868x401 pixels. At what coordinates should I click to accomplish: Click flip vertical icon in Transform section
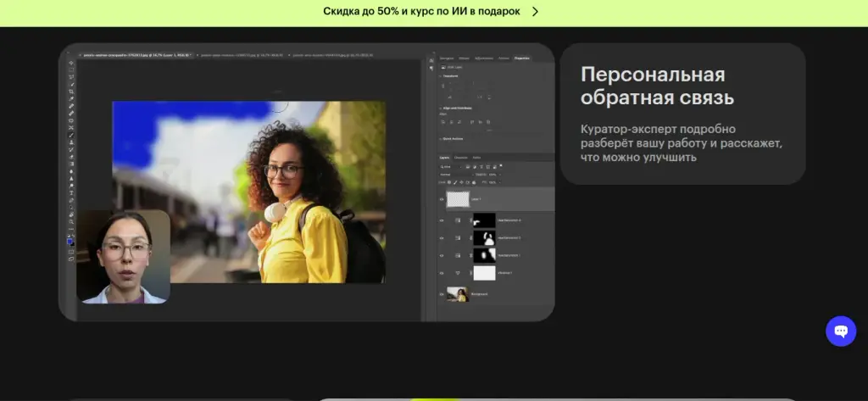point(489,97)
